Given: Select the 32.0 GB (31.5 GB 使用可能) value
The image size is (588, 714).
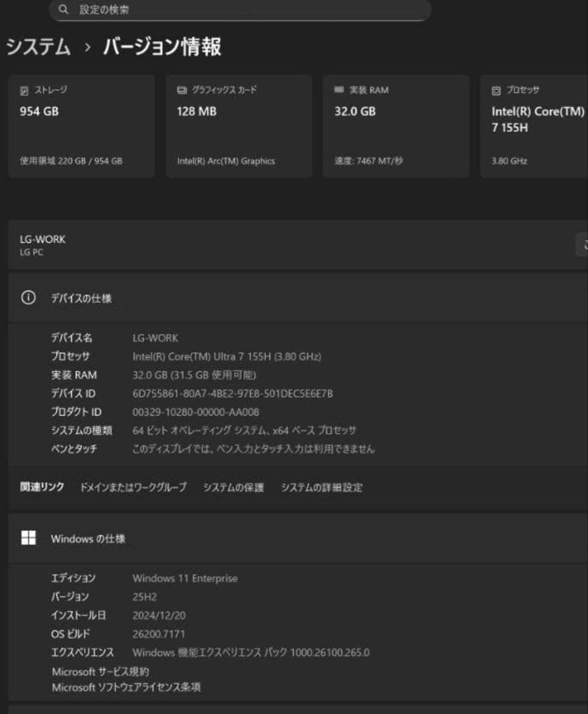Looking at the screenshot, I should point(194,376).
